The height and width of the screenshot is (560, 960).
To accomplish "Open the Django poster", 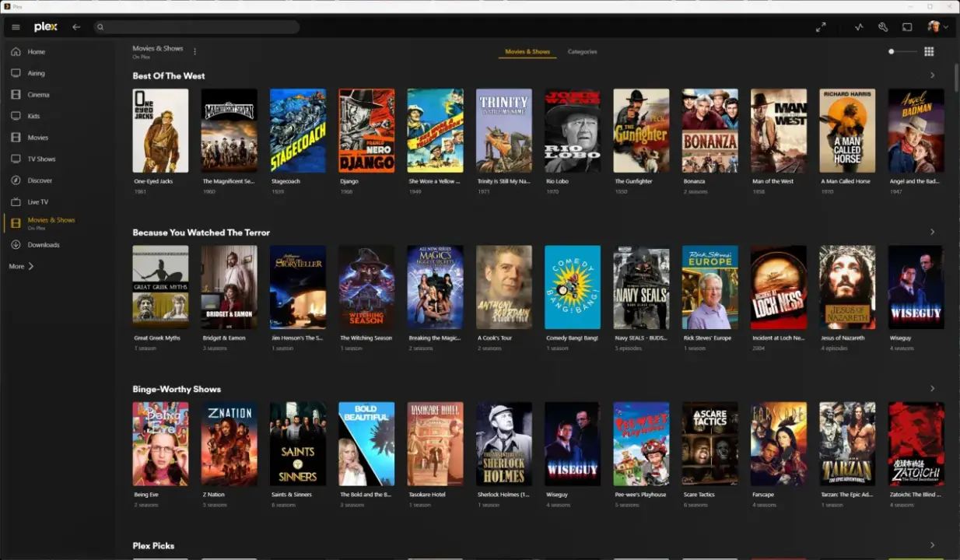I will (366, 131).
